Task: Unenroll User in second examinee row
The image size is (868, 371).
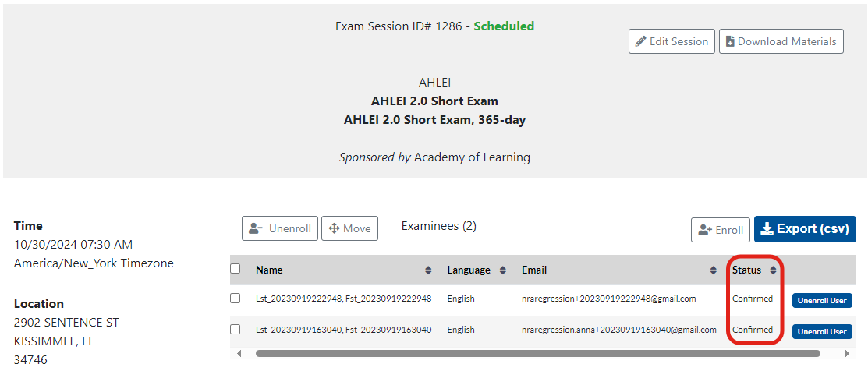Action: (822, 331)
